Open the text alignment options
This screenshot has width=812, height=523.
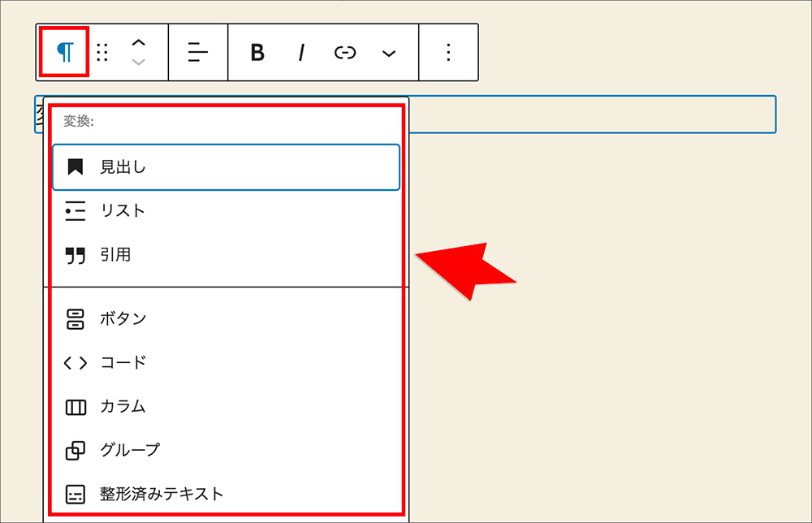click(x=198, y=53)
